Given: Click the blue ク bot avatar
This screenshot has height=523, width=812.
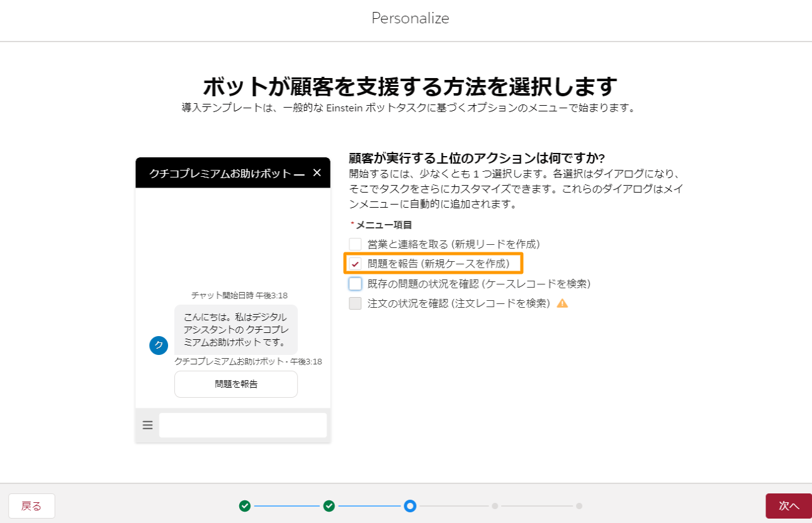Looking at the screenshot, I should point(159,345).
